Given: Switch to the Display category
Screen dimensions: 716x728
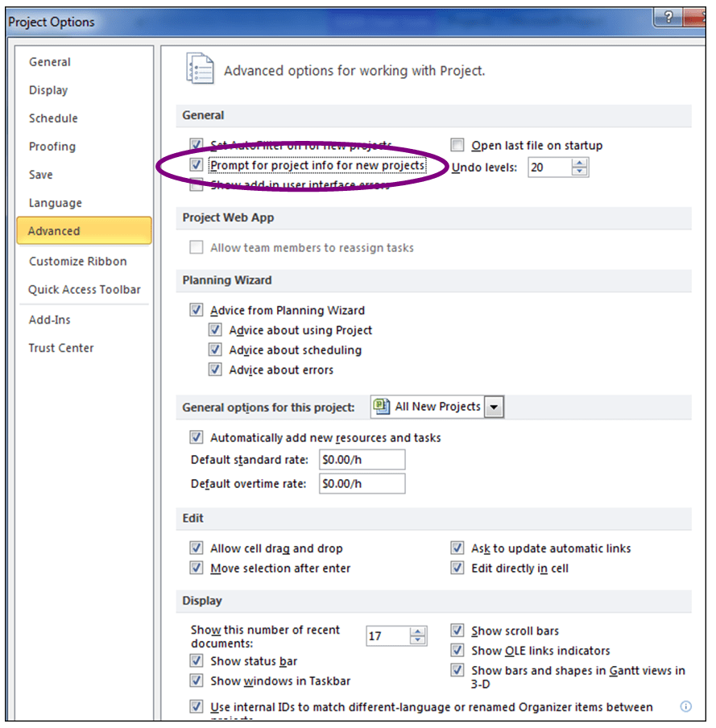Looking at the screenshot, I should click(48, 90).
